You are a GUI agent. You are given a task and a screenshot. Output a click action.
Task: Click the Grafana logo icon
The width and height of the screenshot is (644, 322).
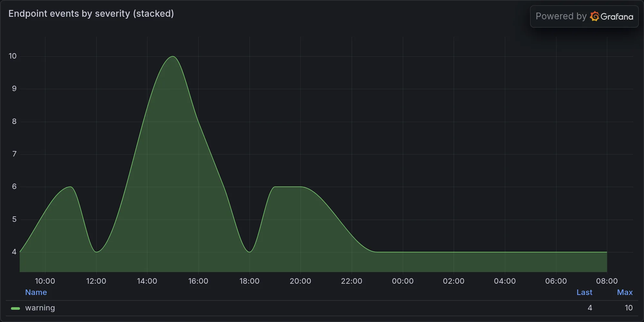coord(594,16)
